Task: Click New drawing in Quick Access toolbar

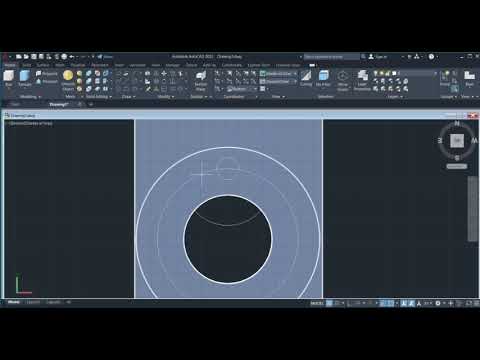Action: [19, 57]
